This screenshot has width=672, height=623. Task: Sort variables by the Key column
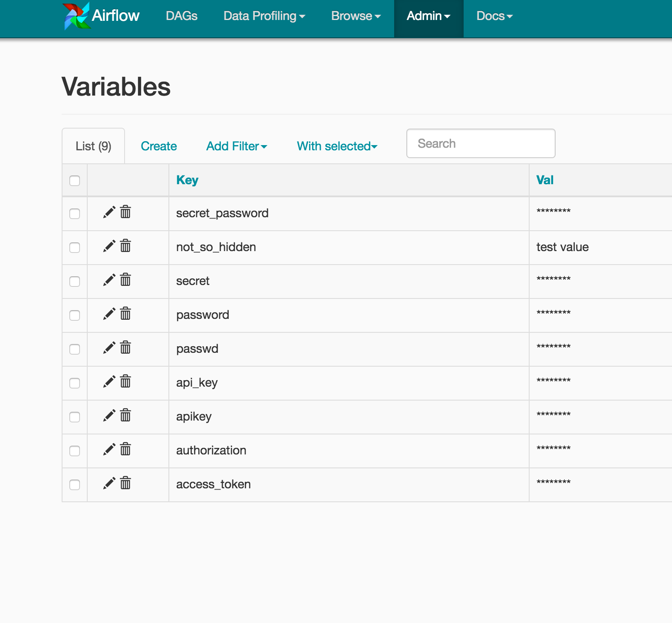(x=187, y=180)
